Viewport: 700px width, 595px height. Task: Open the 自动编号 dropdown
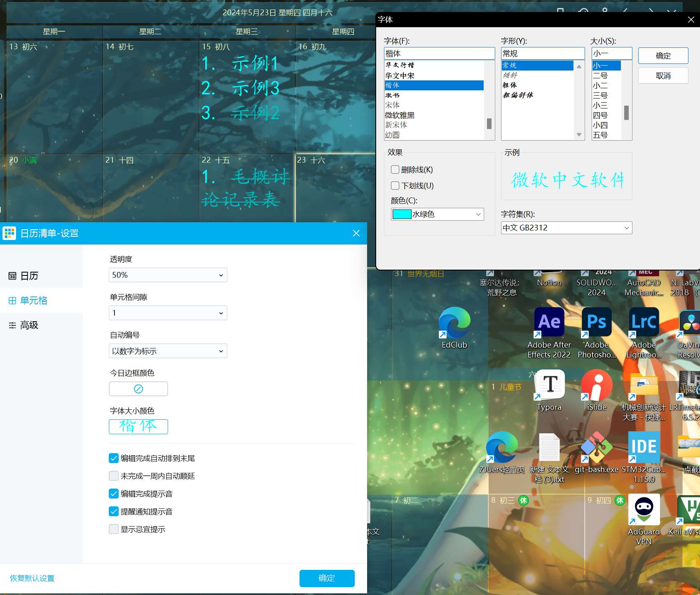tap(168, 351)
